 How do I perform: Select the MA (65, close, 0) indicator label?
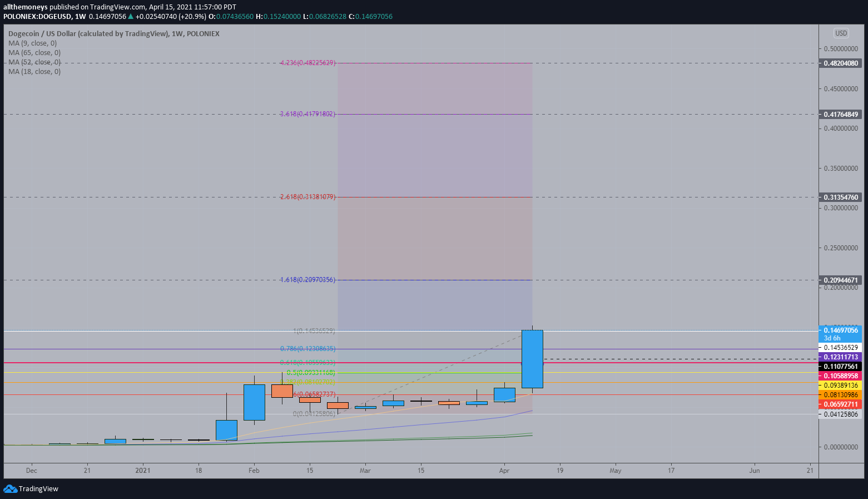coord(34,53)
